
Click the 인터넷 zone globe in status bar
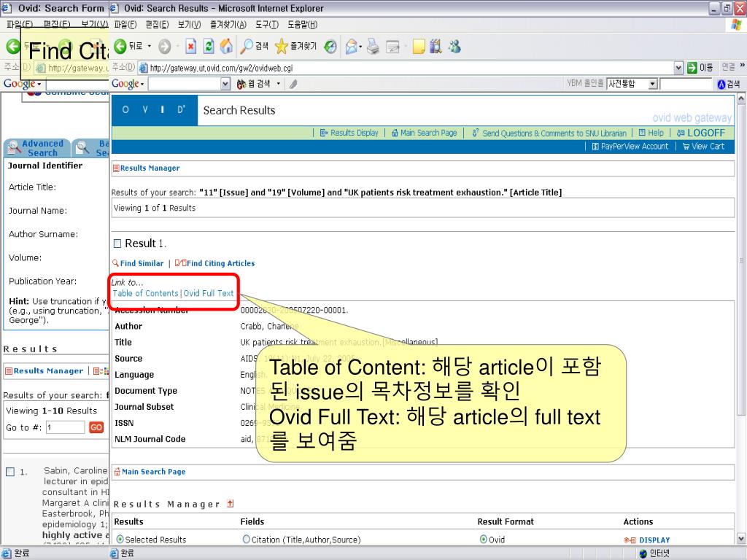(643, 553)
